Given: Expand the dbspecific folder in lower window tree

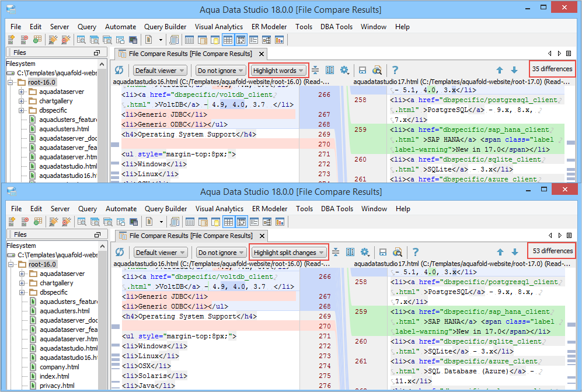Looking at the screenshot, I should (x=22, y=292).
